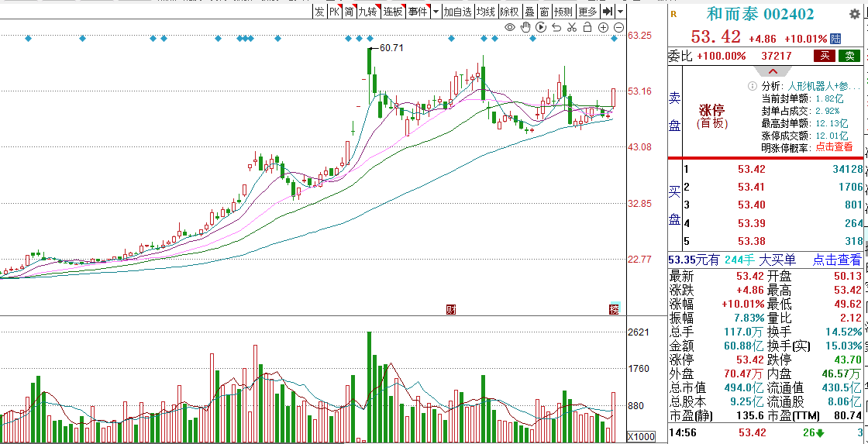Viewport: 868px width, 444px height.
Task: Click the 涨停 (首板) status label
Action: point(711,116)
